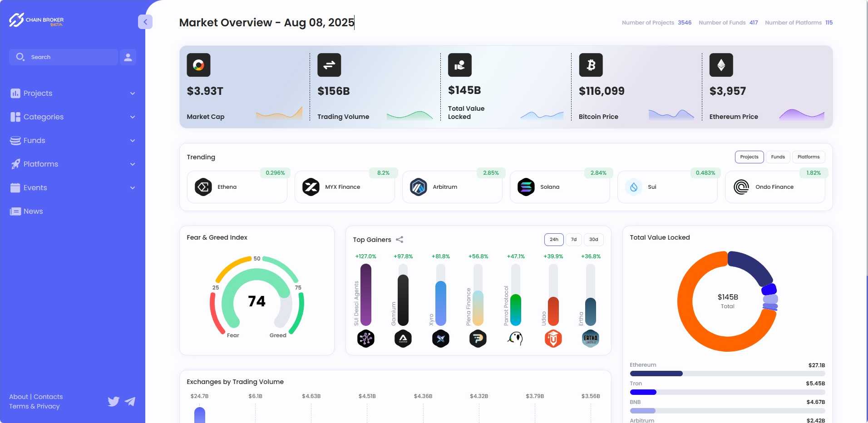Open the Terms & Privacy link
The width and height of the screenshot is (868, 423).
[35, 406]
